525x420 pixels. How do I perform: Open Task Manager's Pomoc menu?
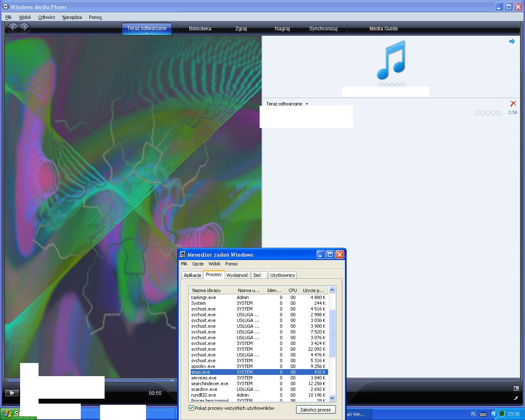coord(232,264)
